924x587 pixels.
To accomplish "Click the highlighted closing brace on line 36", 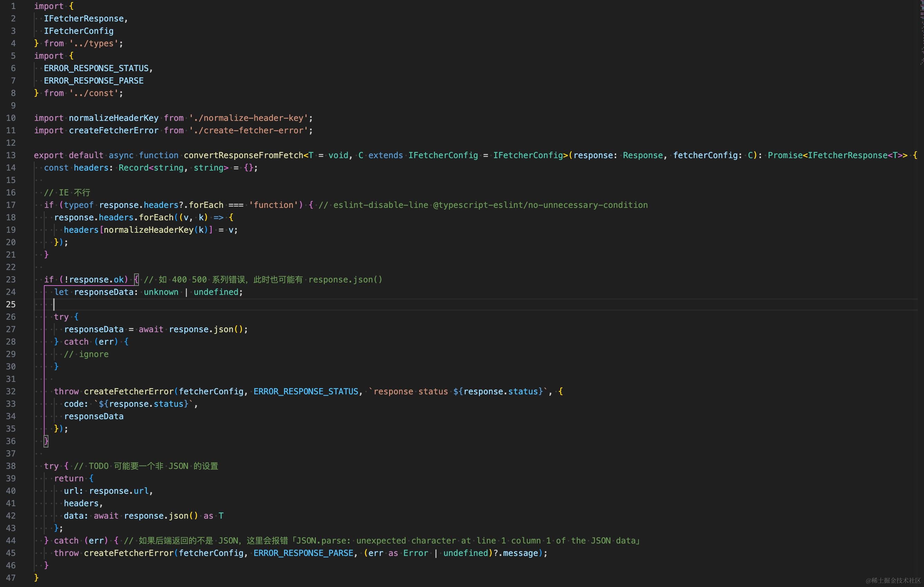I will (46, 441).
